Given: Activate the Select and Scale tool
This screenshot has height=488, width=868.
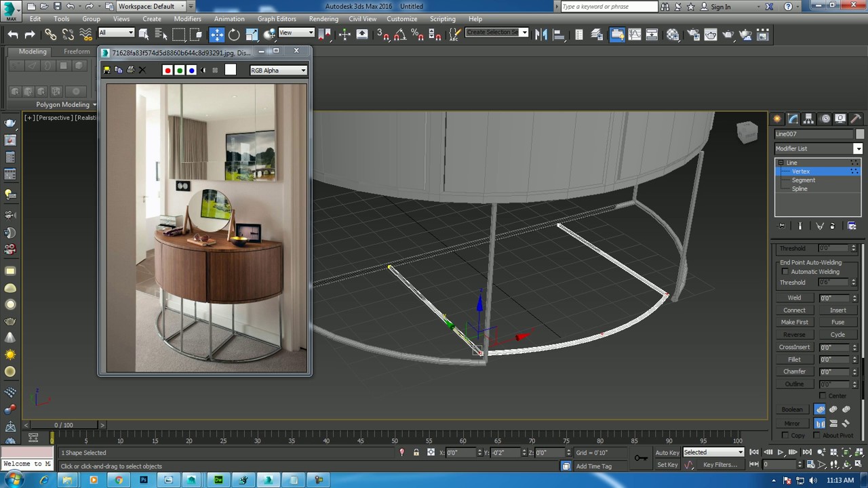Looking at the screenshot, I should click(252, 35).
